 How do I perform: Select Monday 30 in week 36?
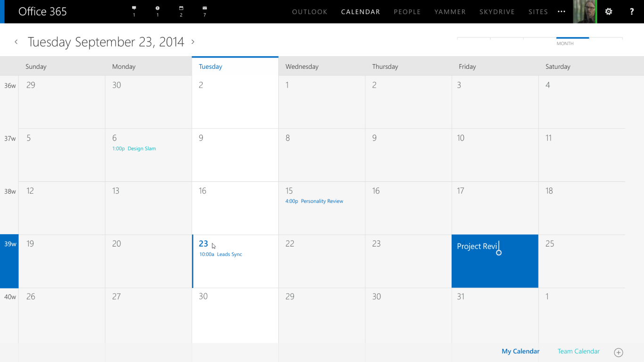[149, 102]
